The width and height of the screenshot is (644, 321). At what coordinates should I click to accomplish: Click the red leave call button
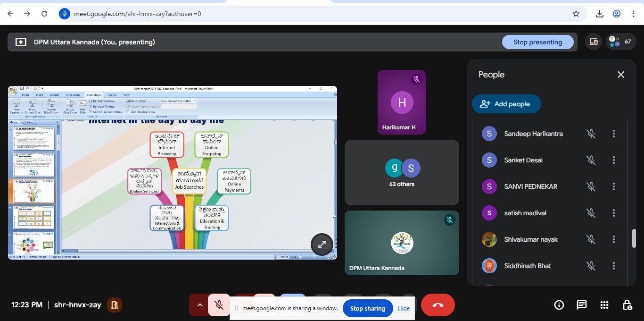click(438, 305)
